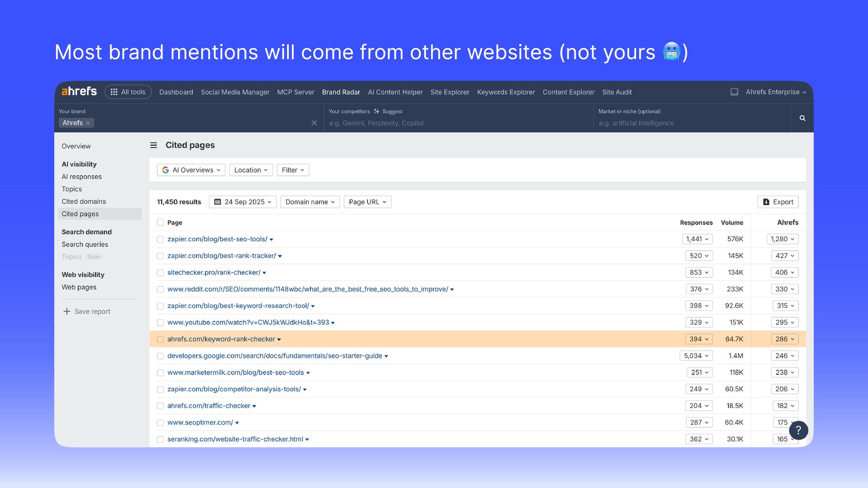Open the Domain name dropdown
Screen dimensions: 868x488
pos(310,202)
